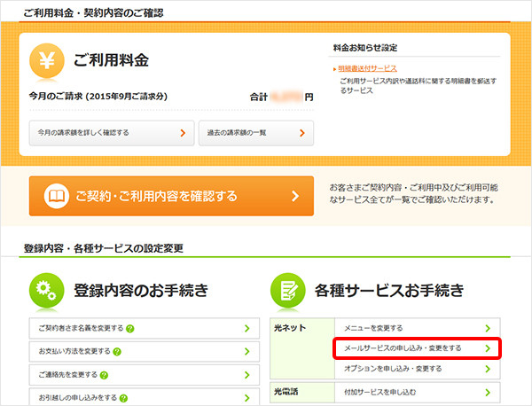Image resolution: width=532 pixels, height=406 pixels.
Task: Select お支払い方法を変更する
Action: (145, 351)
